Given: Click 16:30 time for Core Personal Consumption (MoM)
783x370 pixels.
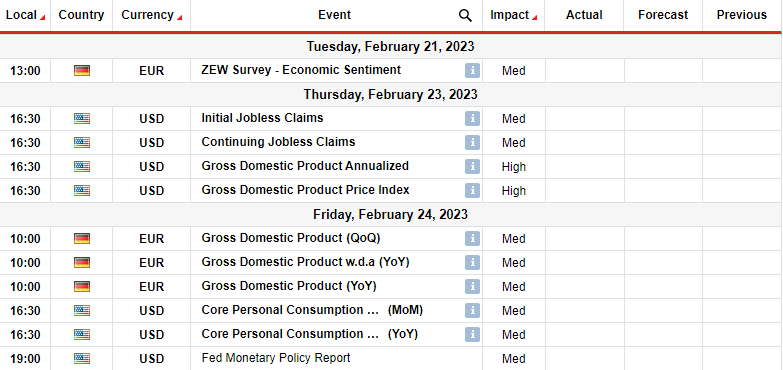Looking at the screenshot, I should (x=25, y=311).
